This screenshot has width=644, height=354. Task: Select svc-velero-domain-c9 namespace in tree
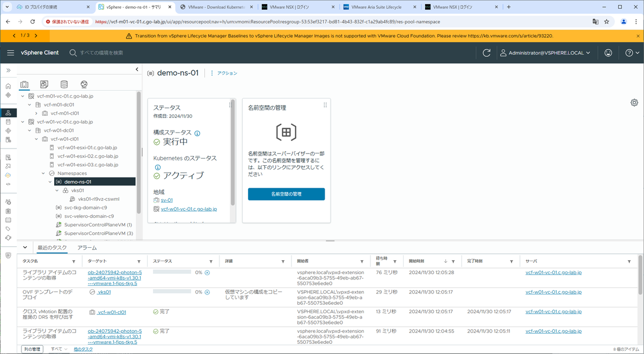click(x=89, y=216)
